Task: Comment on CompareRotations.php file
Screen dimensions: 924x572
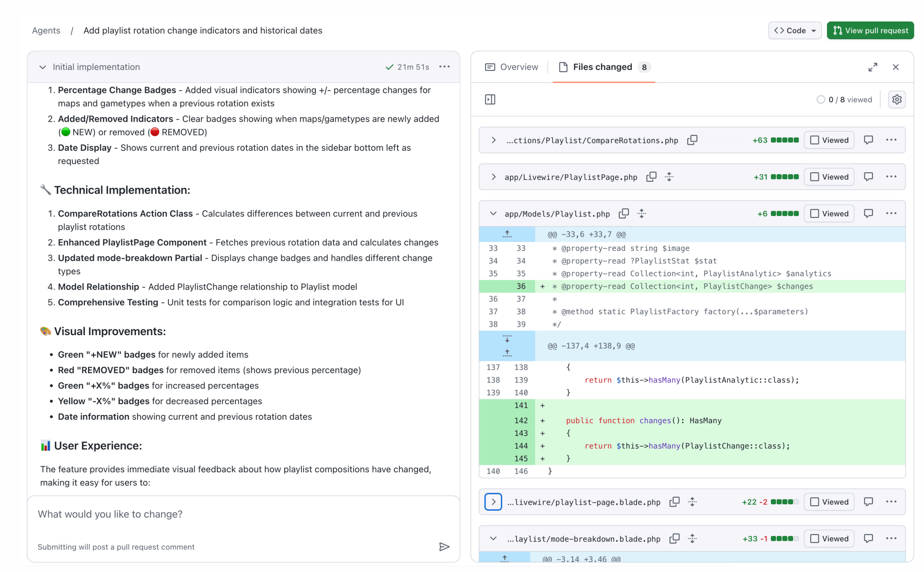Action: [869, 140]
